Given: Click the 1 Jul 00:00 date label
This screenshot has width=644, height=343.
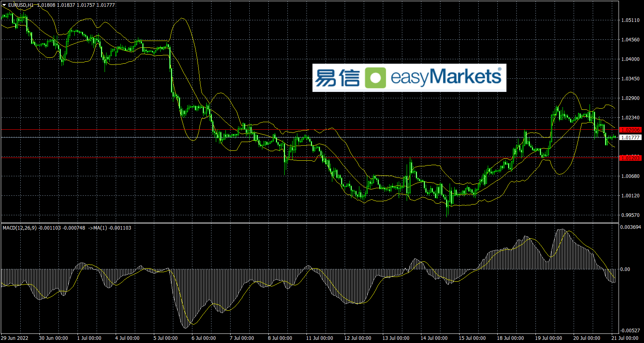Looking at the screenshot, I should coord(89,338).
